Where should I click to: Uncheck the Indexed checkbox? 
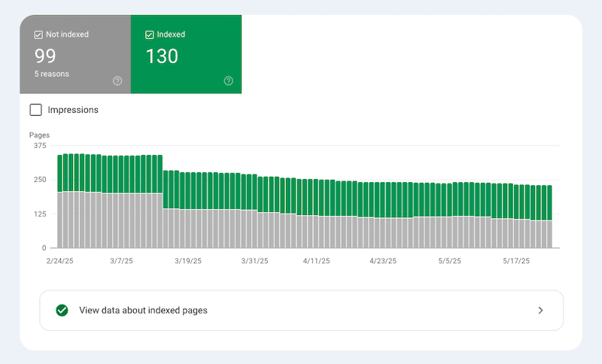(149, 35)
